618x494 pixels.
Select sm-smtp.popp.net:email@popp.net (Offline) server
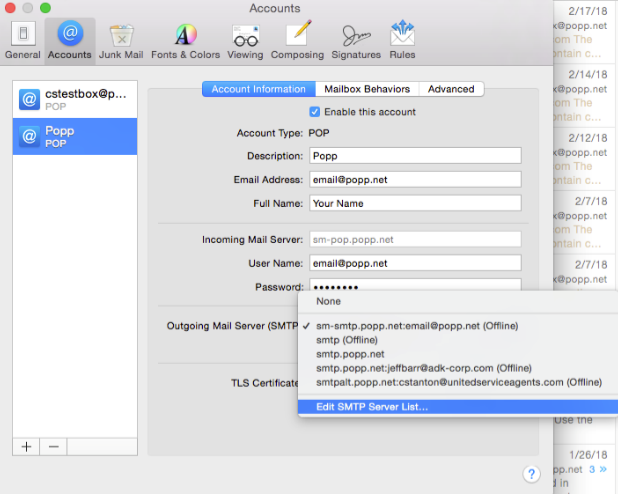[458, 326]
